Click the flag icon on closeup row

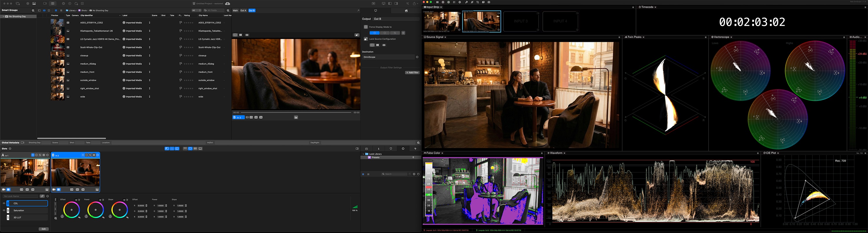(x=181, y=56)
